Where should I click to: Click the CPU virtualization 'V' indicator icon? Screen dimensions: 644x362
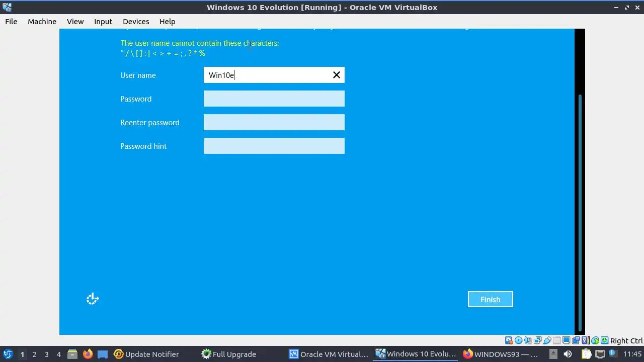[586, 340]
